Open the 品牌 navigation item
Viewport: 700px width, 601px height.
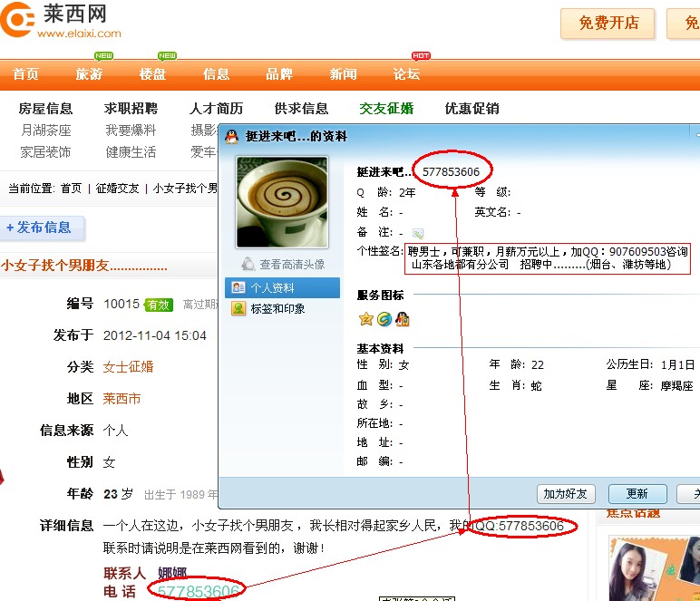279,73
